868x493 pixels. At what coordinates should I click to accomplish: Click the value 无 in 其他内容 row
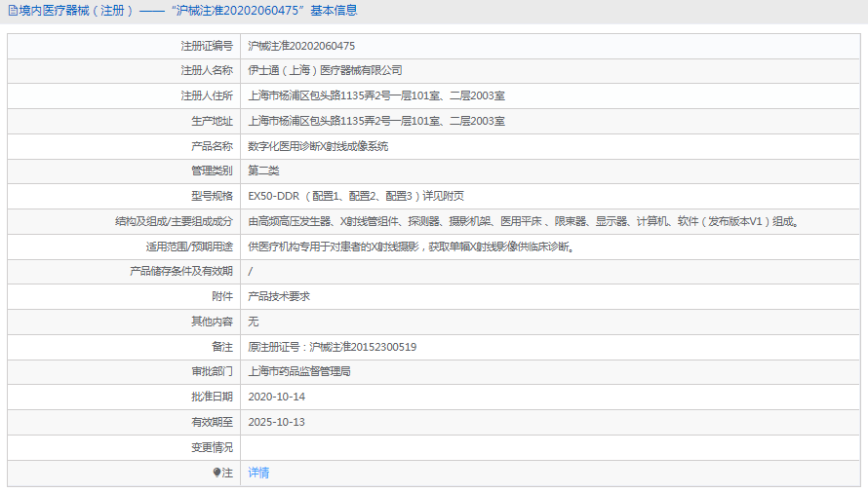(253, 322)
